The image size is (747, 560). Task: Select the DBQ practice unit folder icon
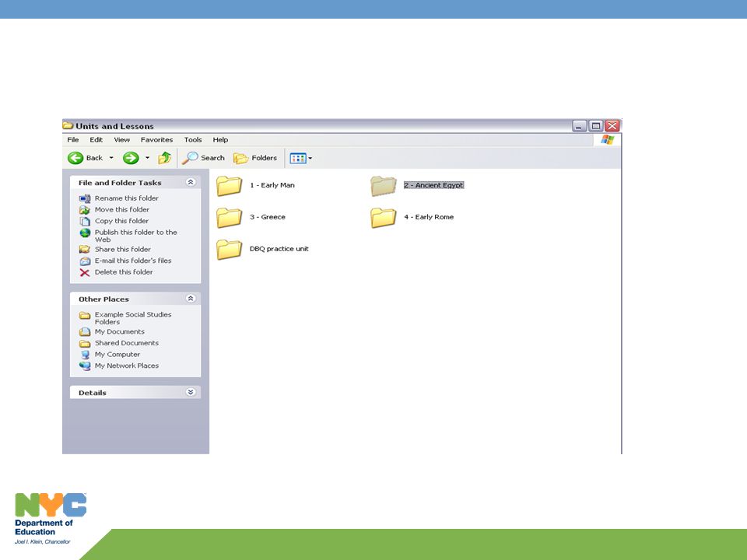[229, 250]
